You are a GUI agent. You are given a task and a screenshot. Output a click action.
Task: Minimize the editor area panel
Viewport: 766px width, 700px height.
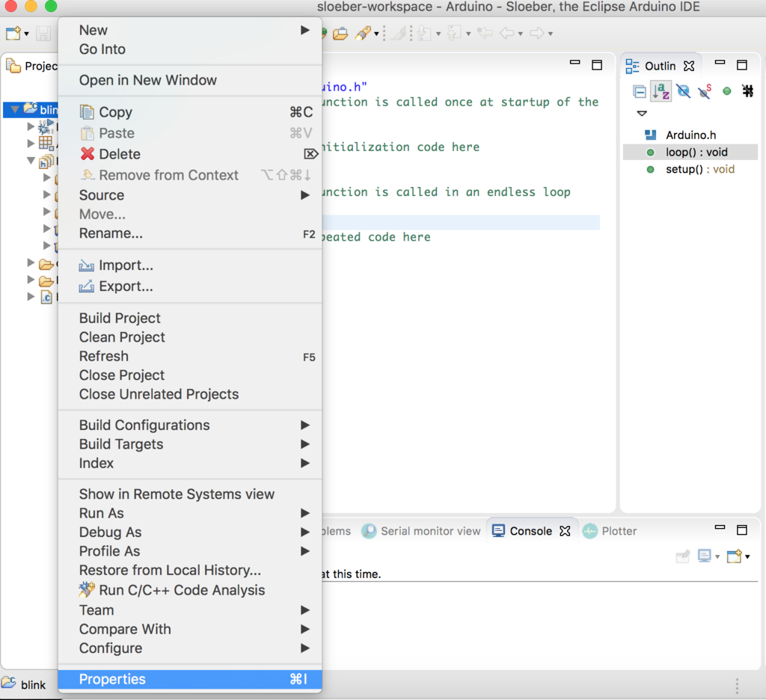coord(575,63)
